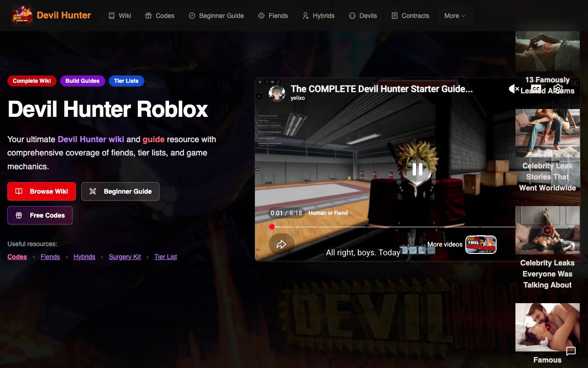This screenshot has width=588, height=368.
Task: Click the Devil Hunter logo image
Action: coord(22,15)
